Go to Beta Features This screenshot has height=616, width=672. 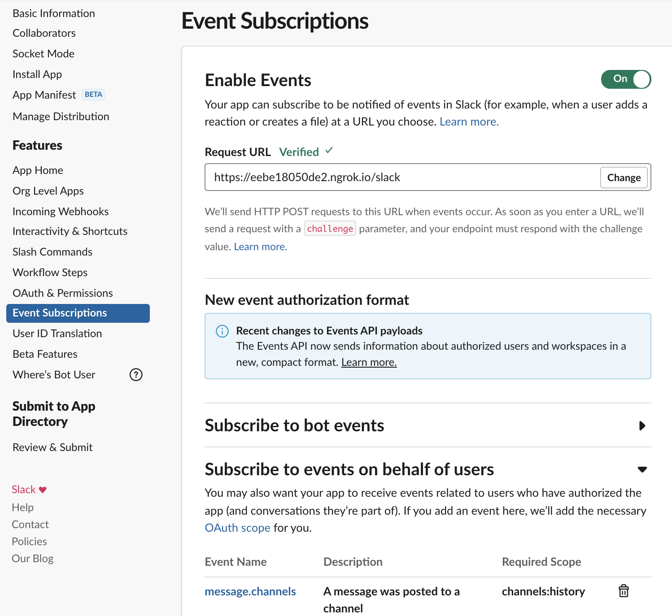(45, 354)
